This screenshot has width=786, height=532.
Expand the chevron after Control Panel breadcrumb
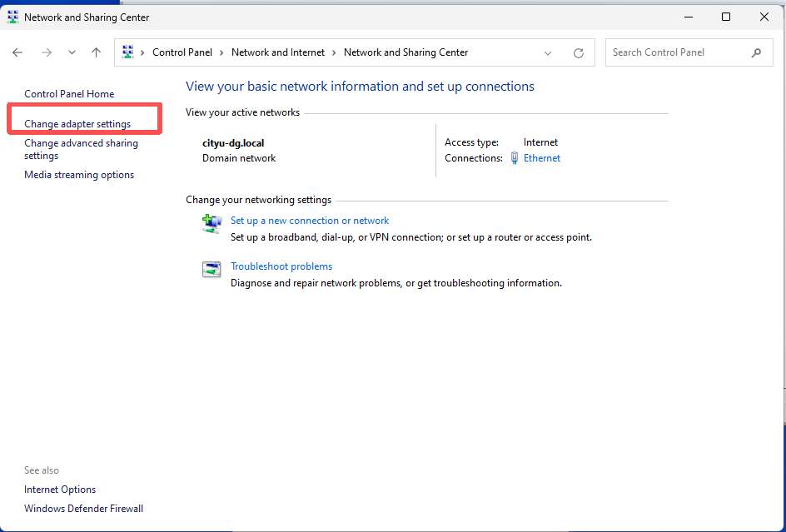221,52
